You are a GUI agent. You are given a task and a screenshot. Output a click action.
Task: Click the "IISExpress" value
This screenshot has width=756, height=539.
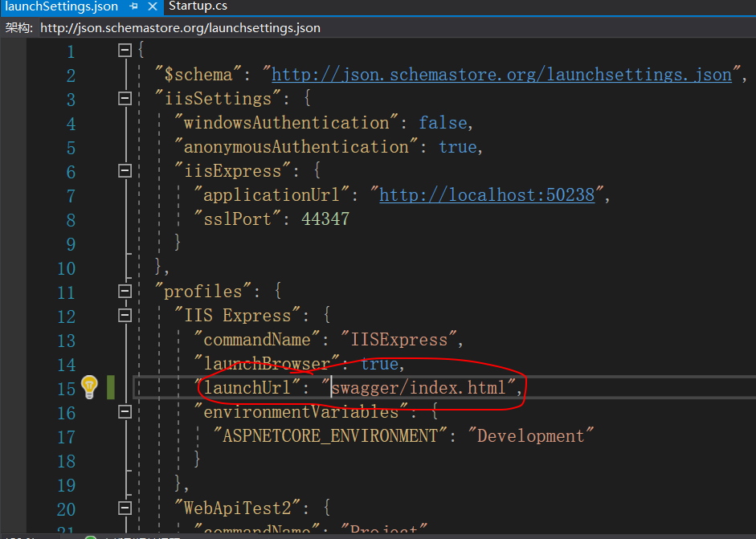coord(398,340)
